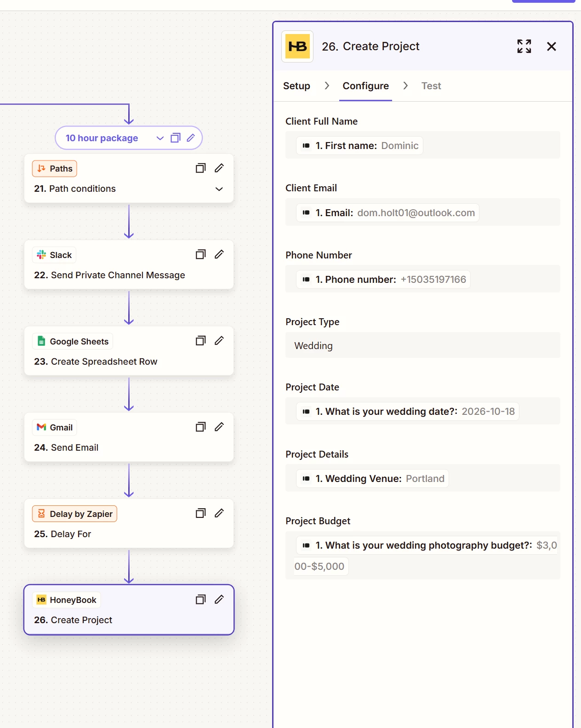581x728 pixels.
Task: Edit the Google Sheets step
Action: (x=219, y=341)
